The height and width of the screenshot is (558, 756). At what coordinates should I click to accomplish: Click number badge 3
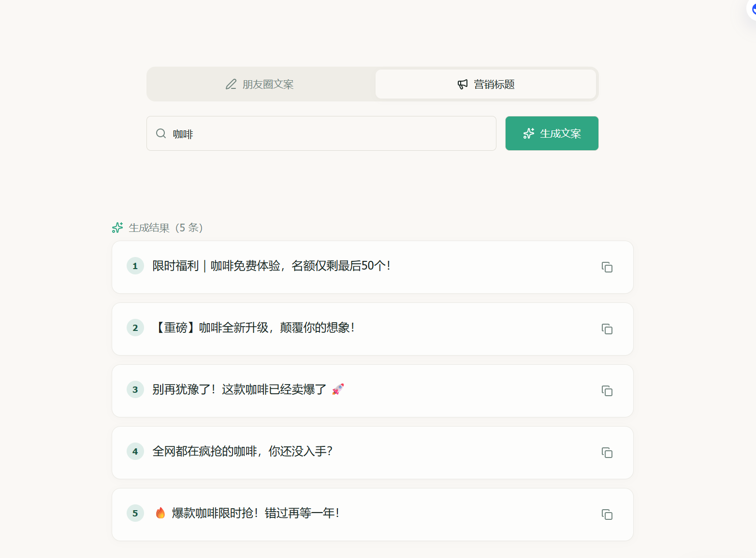point(135,389)
